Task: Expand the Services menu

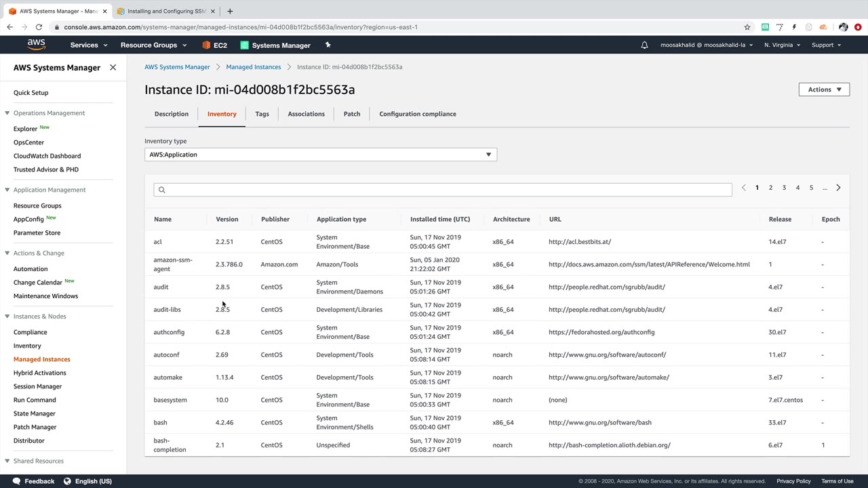Action: click(89, 45)
